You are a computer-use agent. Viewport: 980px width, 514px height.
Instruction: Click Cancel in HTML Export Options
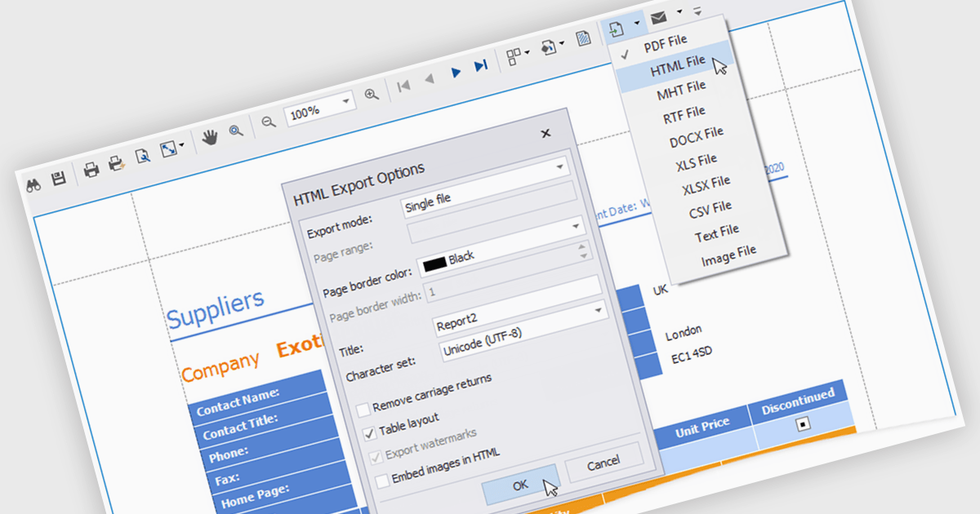pyautogui.click(x=604, y=463)
